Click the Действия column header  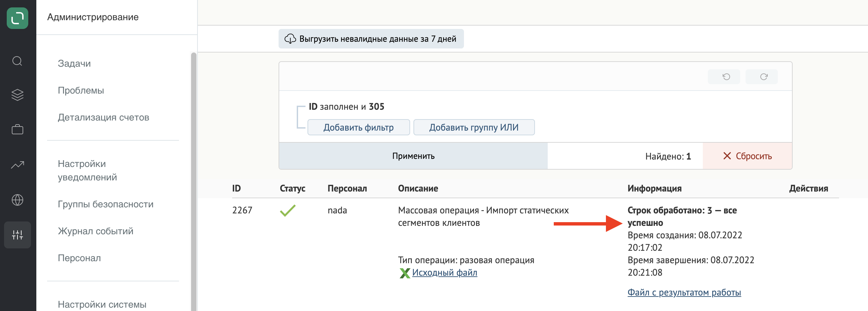click(x=808, y=188)
